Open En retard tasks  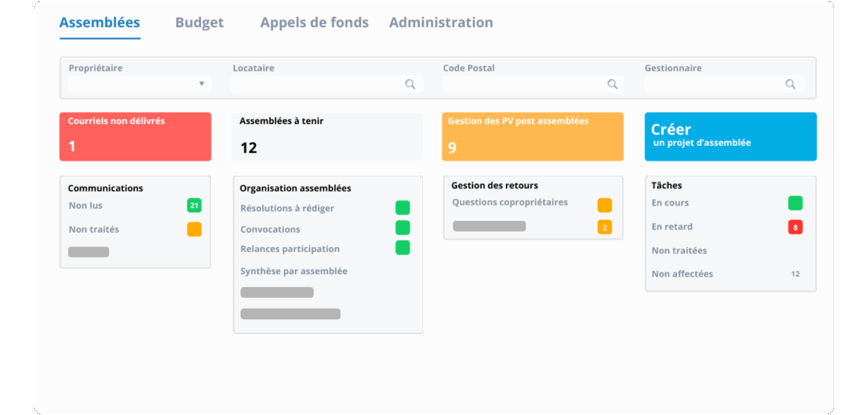(672, 227)
